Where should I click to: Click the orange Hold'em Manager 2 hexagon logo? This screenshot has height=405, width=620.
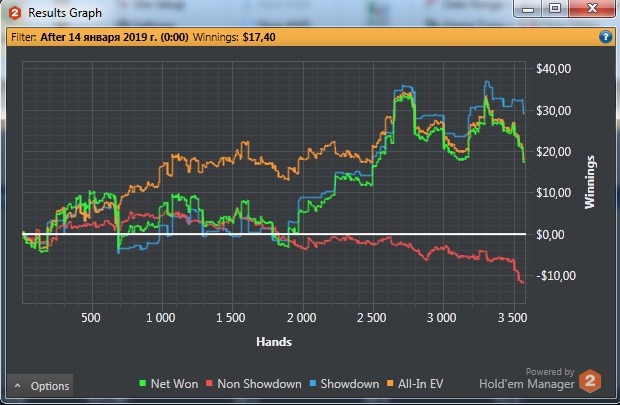click(590, 381)
